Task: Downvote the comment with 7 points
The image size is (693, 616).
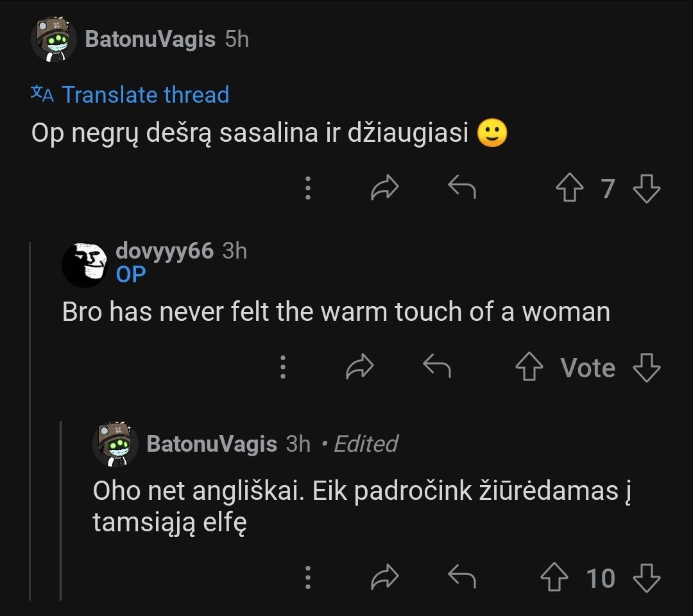Action: click(646, 189)
